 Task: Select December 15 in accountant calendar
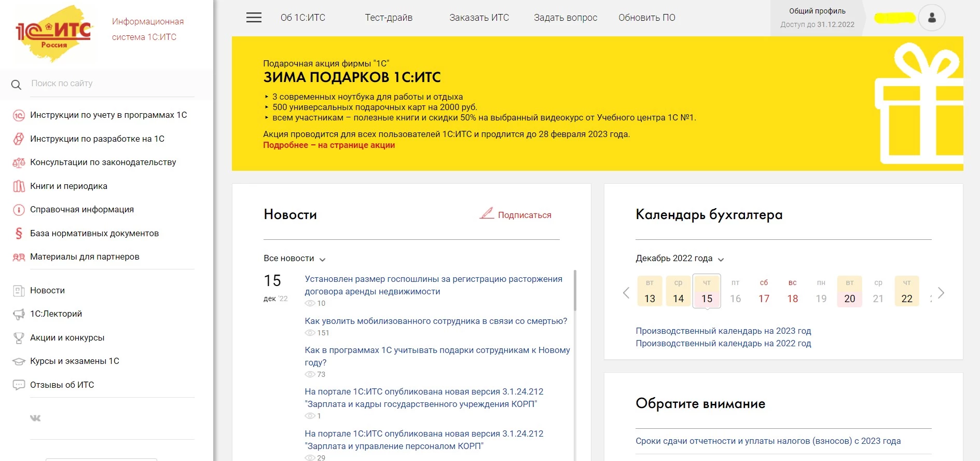707,291
